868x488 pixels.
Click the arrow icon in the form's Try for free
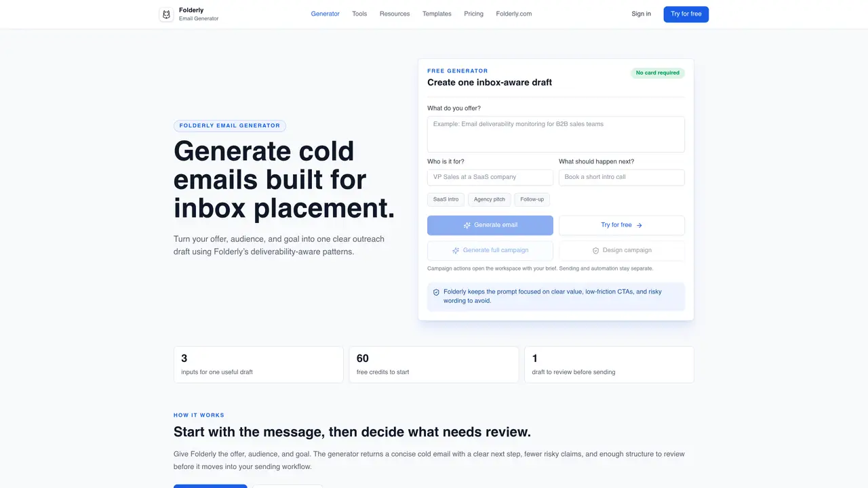(639, 225)
